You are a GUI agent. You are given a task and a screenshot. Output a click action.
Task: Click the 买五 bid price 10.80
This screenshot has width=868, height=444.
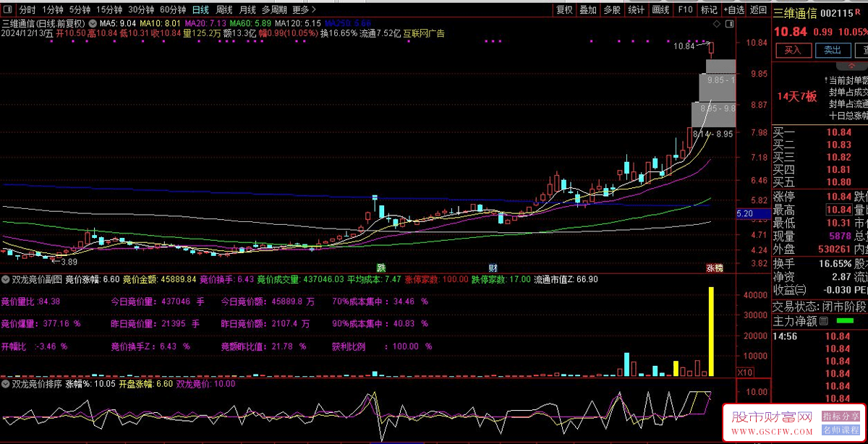[x=839, y=182]
